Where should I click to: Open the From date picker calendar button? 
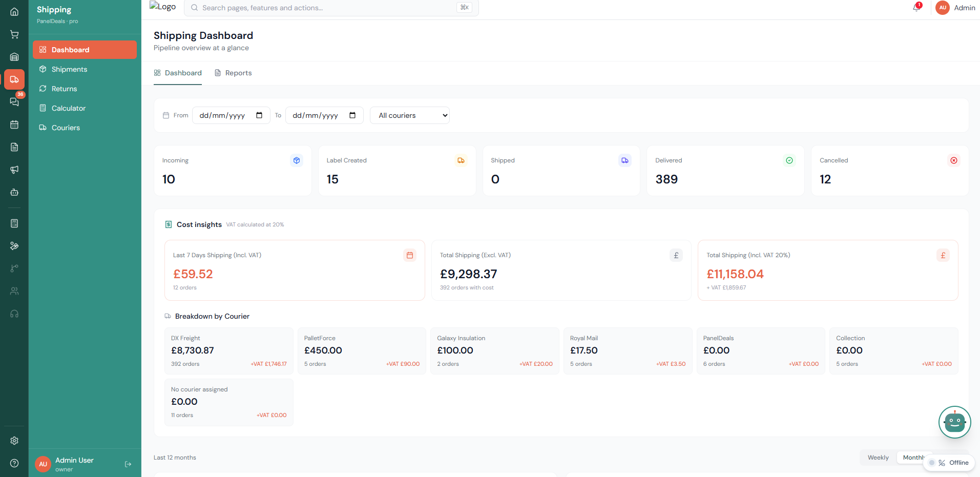pos(259,115)
